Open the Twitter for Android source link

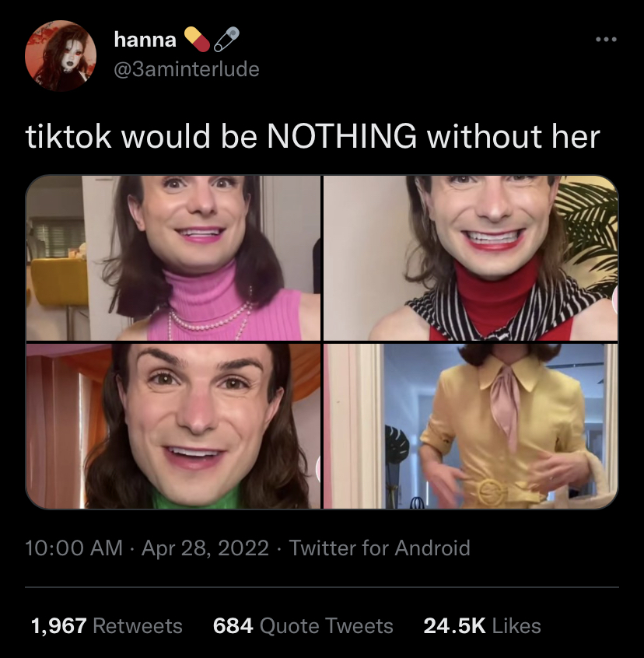point(380,548)
